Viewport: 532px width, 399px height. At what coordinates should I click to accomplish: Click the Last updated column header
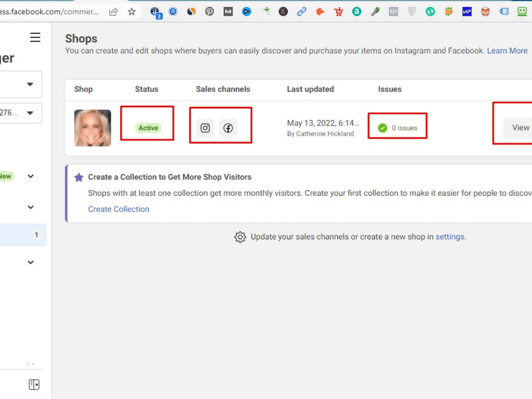click(311, 89)
